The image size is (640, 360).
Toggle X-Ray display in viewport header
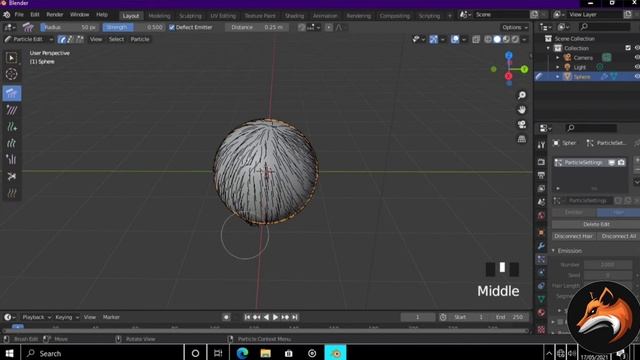tap(476, 40)
